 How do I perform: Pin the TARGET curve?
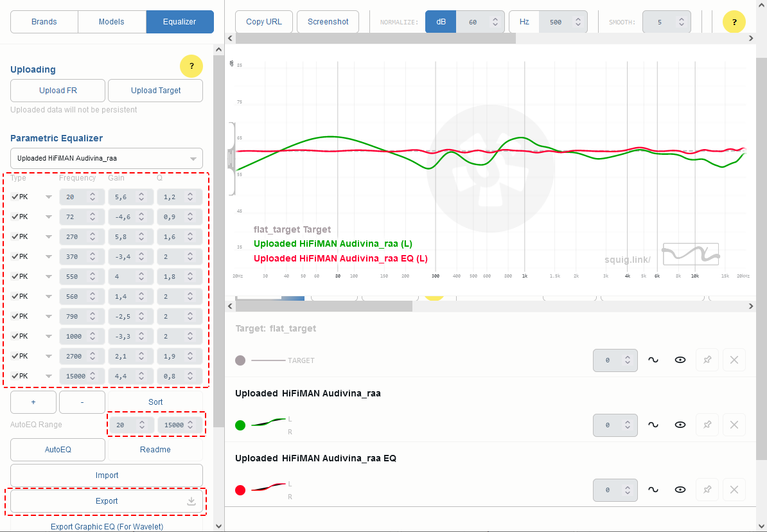(707, 360)
